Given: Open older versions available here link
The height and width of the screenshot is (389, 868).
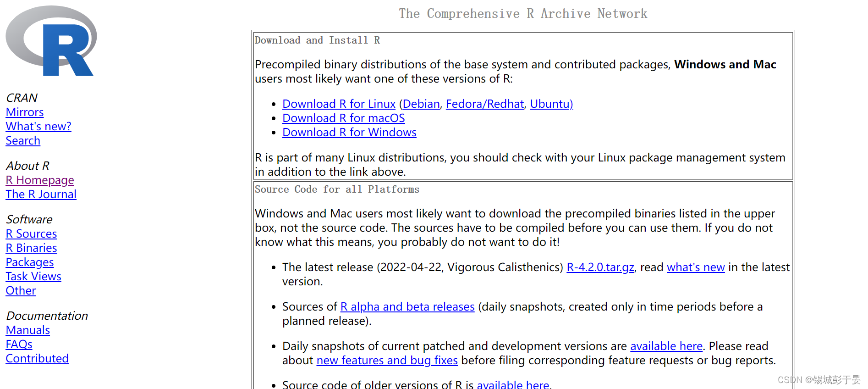Looking at the screenshot, I should click(x=513, y=384).
